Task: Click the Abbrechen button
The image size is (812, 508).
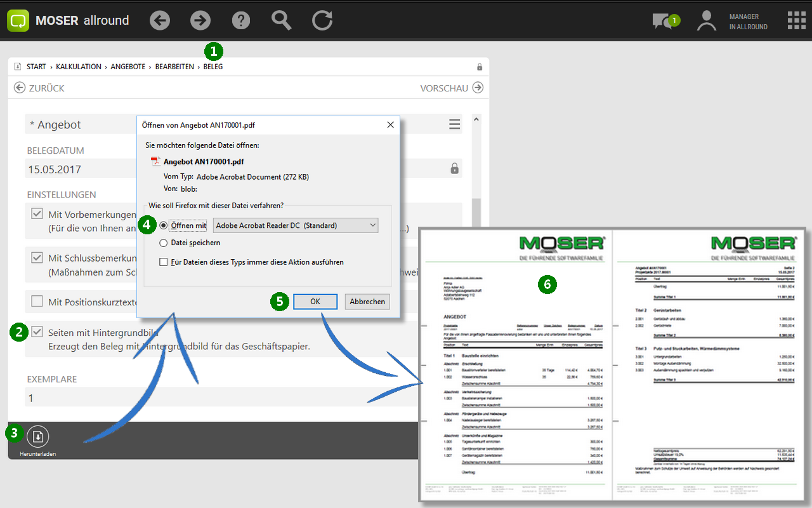Action: 367,302
